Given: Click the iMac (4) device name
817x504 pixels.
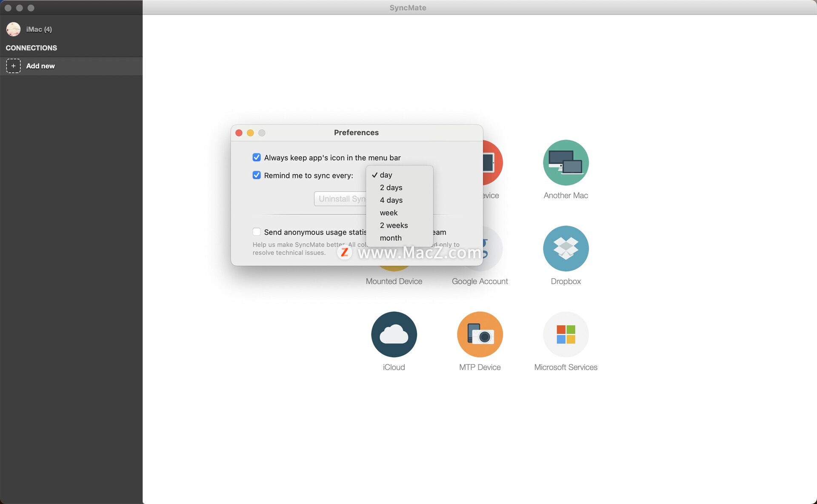Looking at the screenshot, I should point(39,29).
